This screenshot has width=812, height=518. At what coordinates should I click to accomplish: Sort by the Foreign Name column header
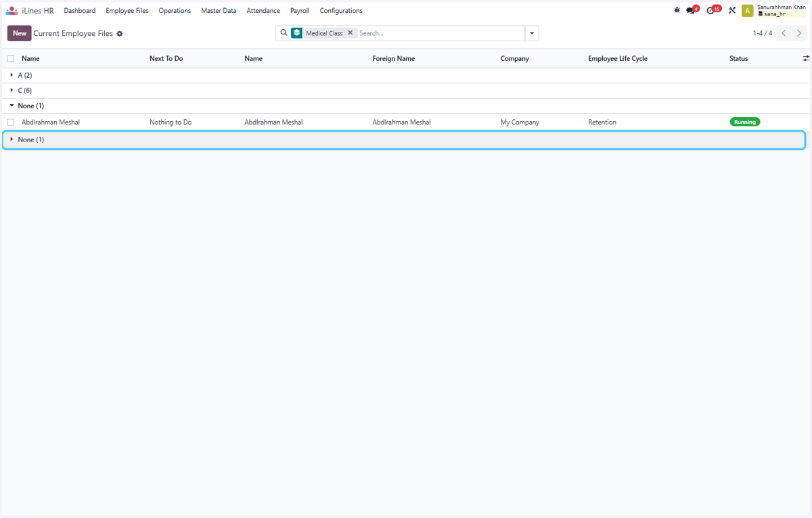tap(394, 58)
